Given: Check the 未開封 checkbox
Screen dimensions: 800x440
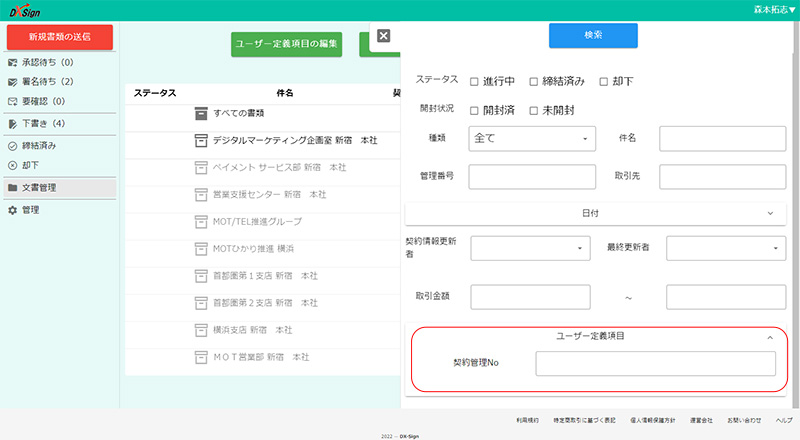Looking at the screenshot, I should (x=533, y=111).
